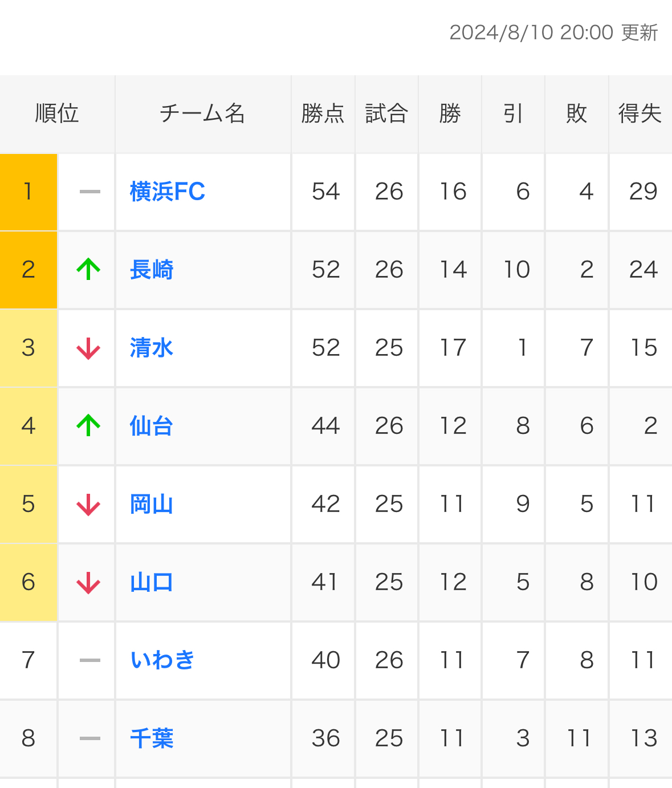Click the orange rank 1 cell

click(x=28, y=192)
